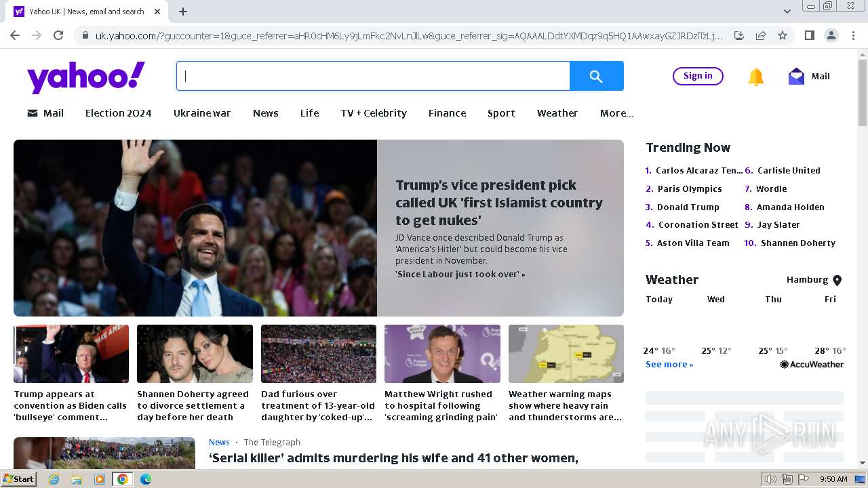Launch Internet Explorer from taskbar
Screen dimensions: 868x488
(x=54, y=479)
